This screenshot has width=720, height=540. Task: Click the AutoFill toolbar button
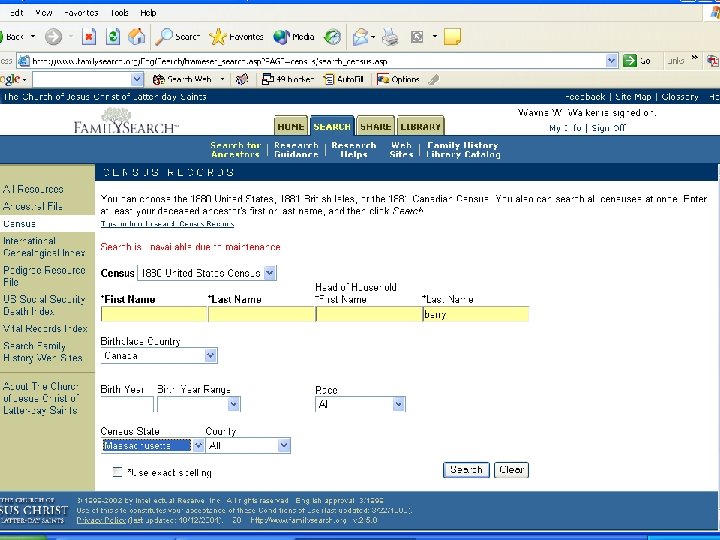(343, 79)
